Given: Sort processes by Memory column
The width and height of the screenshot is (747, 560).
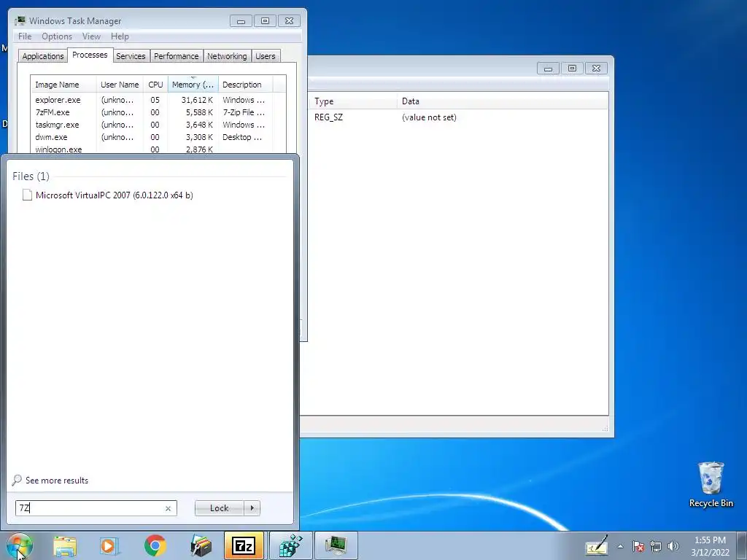Looking at the screenshot, I should [x=193, y=85].
